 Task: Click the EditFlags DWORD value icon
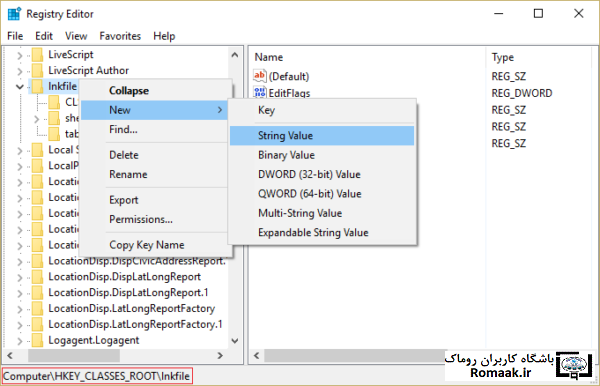coord(259,93)
